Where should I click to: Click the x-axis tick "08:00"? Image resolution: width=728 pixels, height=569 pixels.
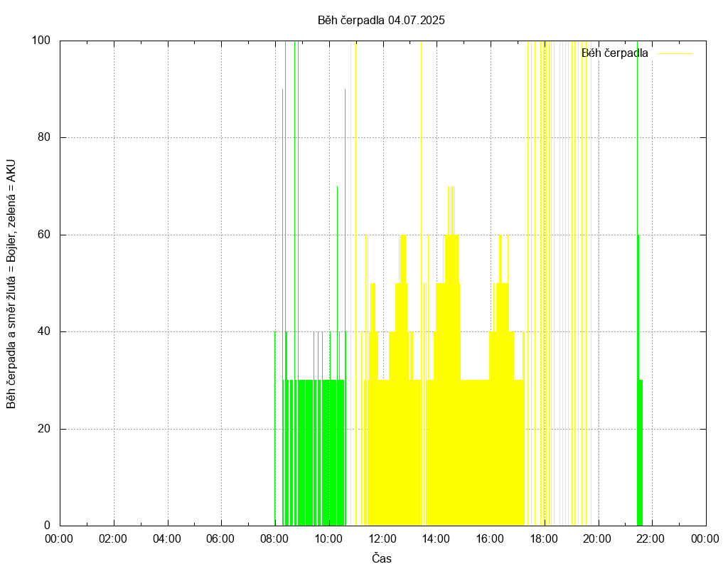coord(274,539)
